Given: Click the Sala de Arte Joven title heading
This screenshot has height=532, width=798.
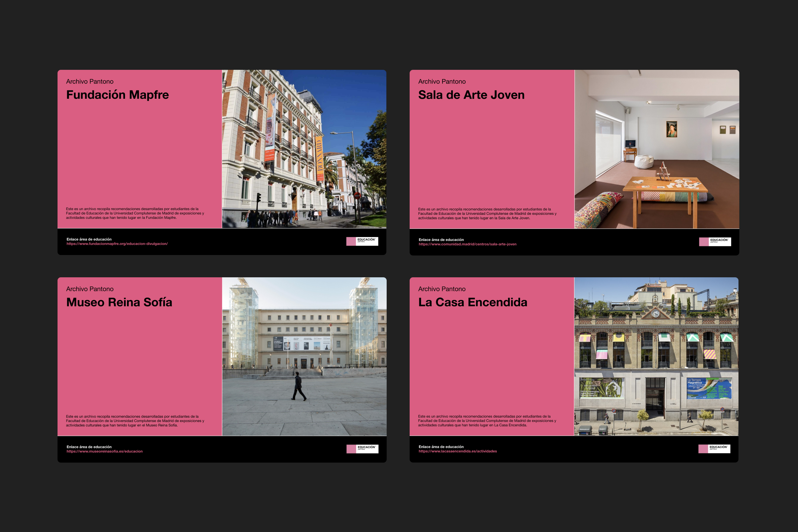Looking at the screenshot, I should pos(471,95).
